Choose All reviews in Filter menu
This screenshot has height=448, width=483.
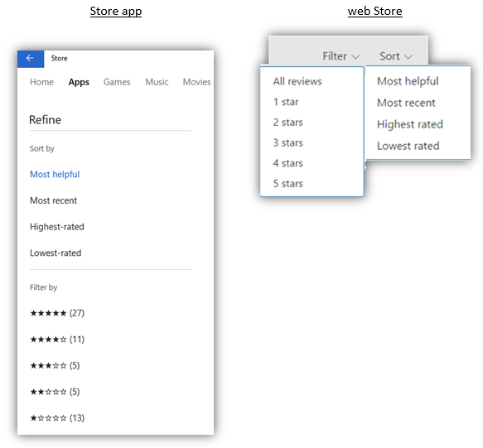point(297,81)
